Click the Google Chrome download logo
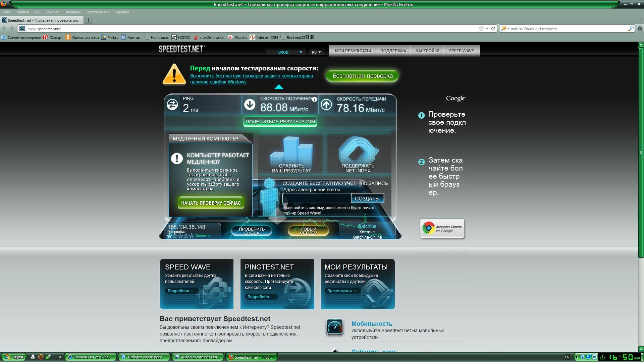644x362 pixels. coord(428,228)
